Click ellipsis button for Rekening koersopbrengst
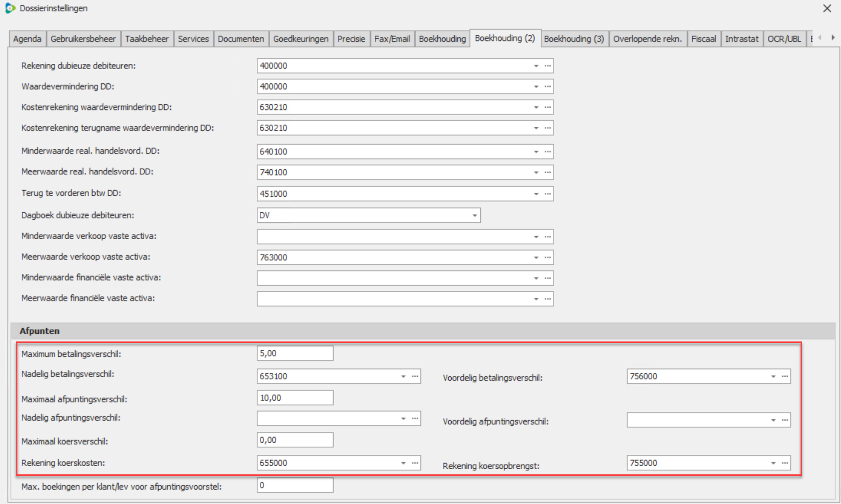This screenshot has height=504, width=841. tap(785, 463)
